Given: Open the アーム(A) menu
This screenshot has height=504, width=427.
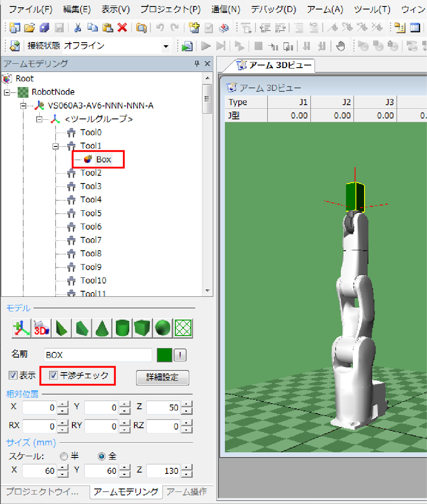Looking at the screenshot, I should [x=325, y=9].
